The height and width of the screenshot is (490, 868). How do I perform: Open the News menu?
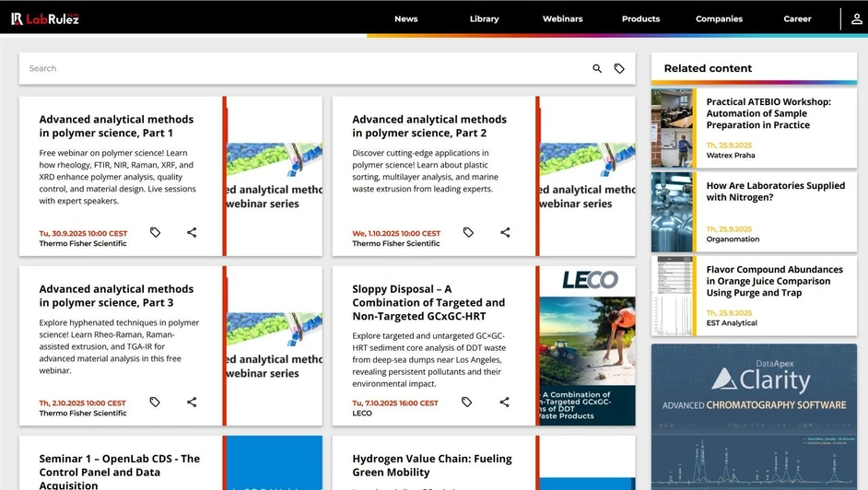405,18
